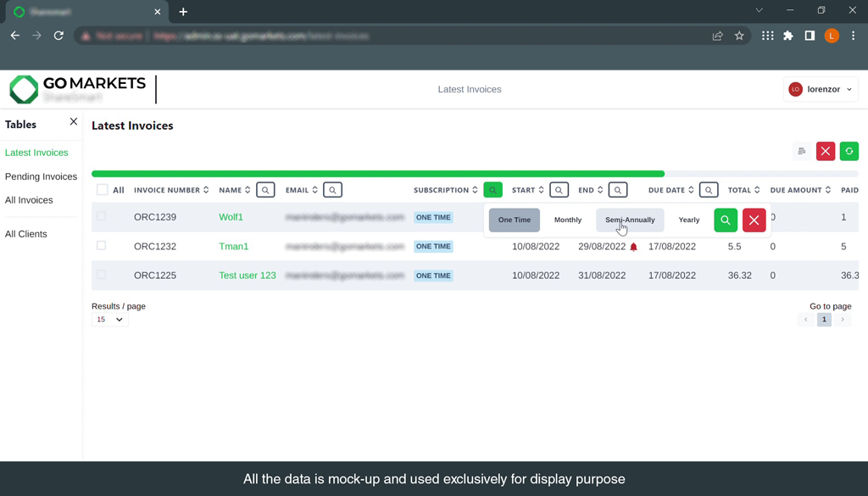Click the green loading progress bar
This screenshot has width=868, height=496.
click(x=378, y=174)
